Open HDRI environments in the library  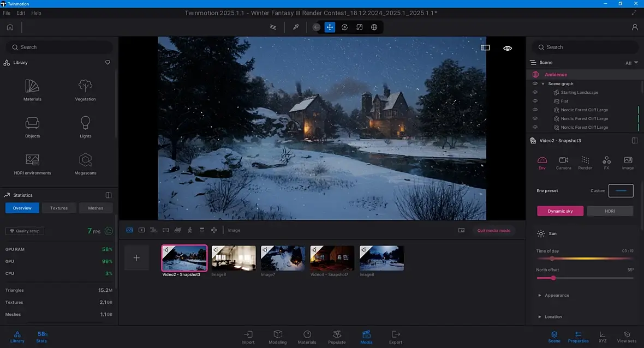click(x=32, y=164)
